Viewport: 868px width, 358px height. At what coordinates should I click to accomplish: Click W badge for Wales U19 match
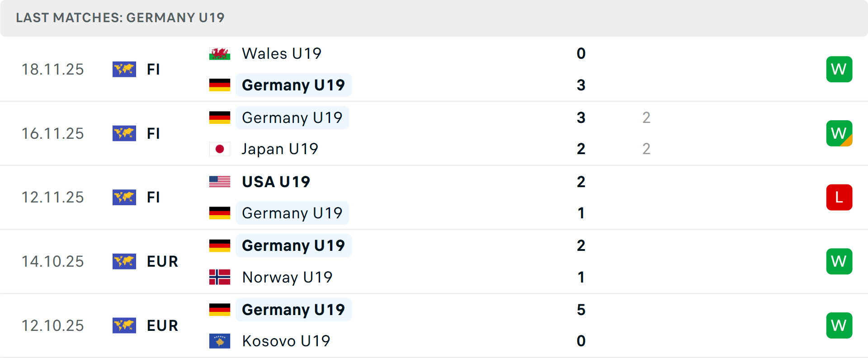coord(839,70)
